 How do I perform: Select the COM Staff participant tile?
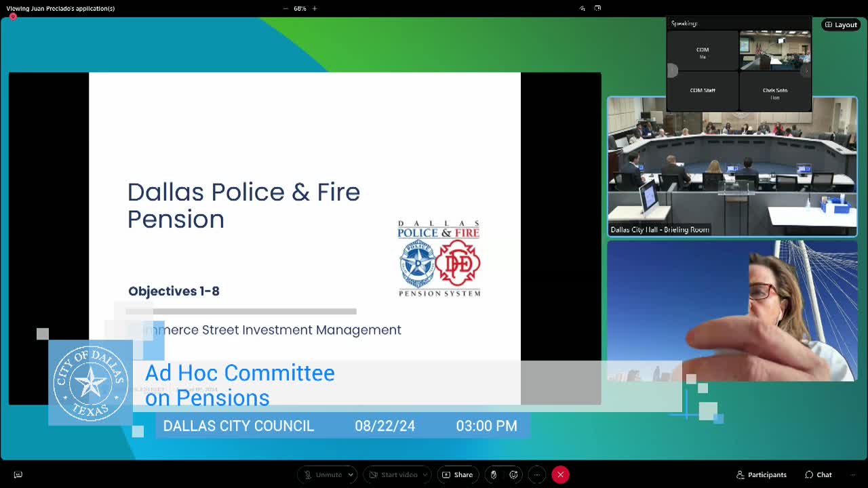pos(703,90)
